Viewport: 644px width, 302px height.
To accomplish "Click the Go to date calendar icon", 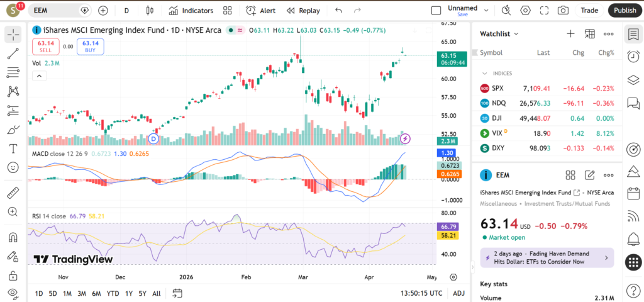I will (x=177, y=293).
